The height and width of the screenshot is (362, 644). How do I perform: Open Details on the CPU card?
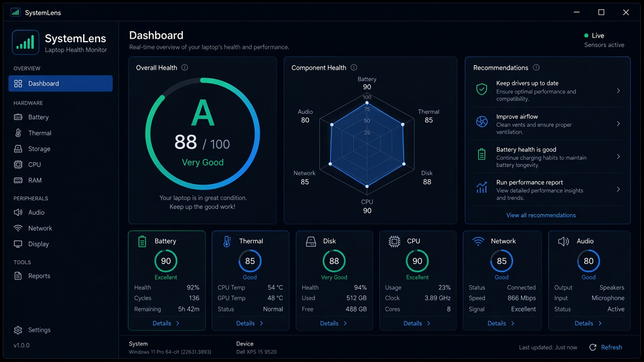click(x=418, y=323)
